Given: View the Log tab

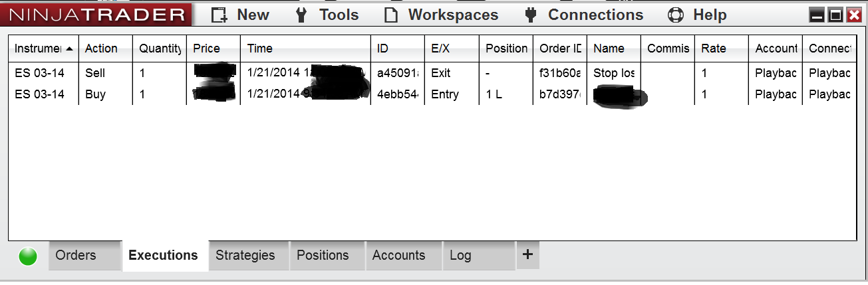Looking at the screenshot, I should pyautogui.click(x=460, y=256).
